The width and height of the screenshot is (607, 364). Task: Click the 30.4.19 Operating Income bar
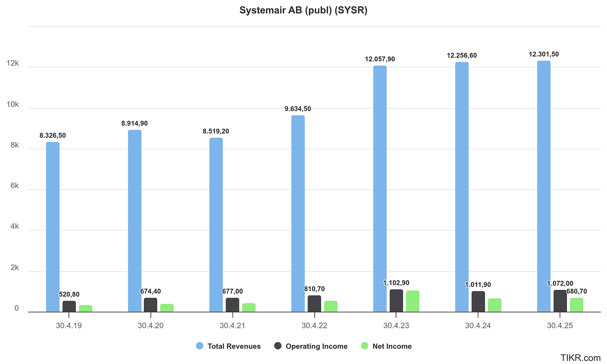click(69, 307)
